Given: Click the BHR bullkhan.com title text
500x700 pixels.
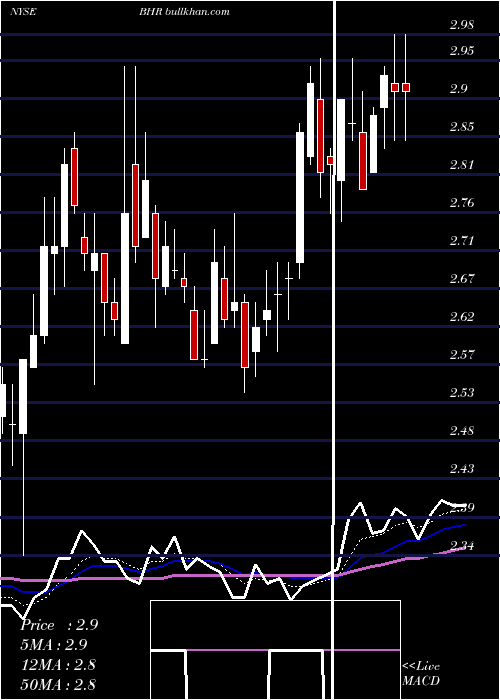Looking at the screenshot, I should point(184,12).
